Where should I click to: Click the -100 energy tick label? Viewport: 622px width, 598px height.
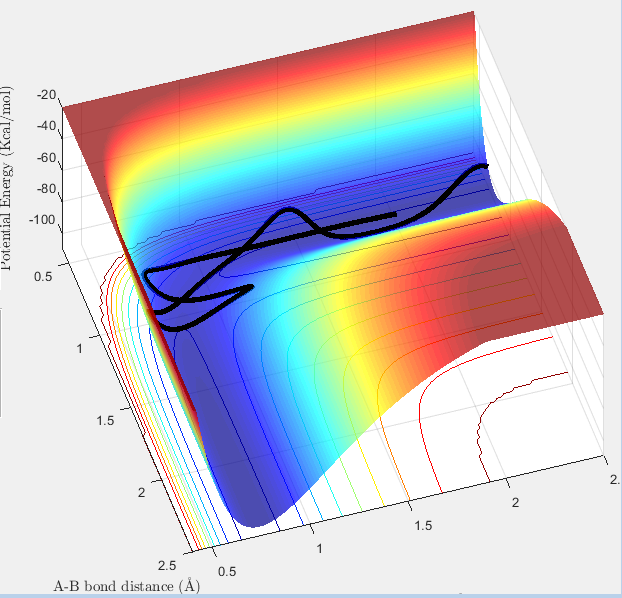point(42,219)
